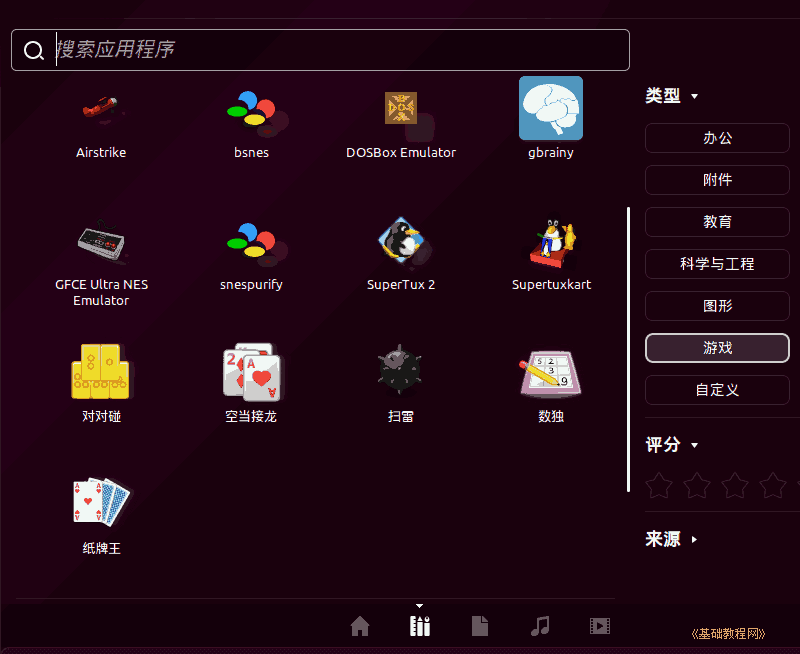The height and width of the screenshot is (654, 800).
Task: Click the gbrainy label text
Action: point(551,153)
